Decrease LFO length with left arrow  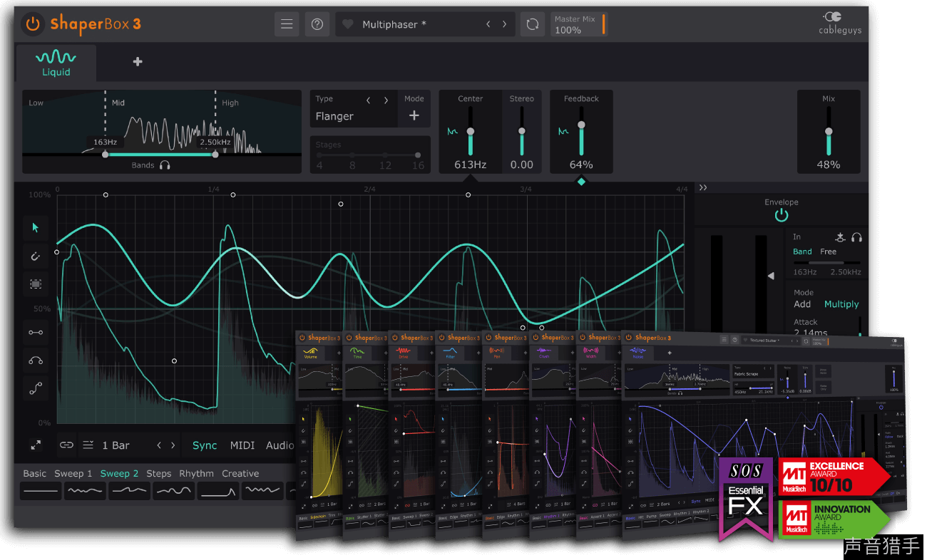tap(159, 445)
